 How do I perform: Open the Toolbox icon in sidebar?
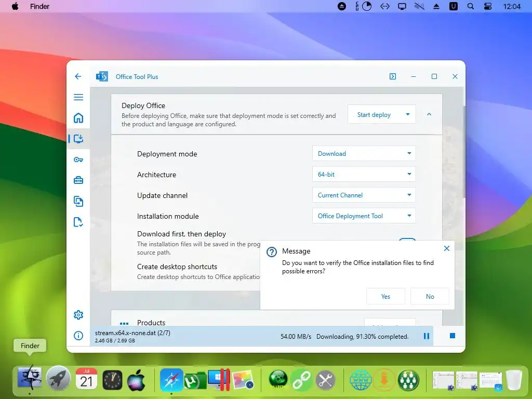coord(78,180)
